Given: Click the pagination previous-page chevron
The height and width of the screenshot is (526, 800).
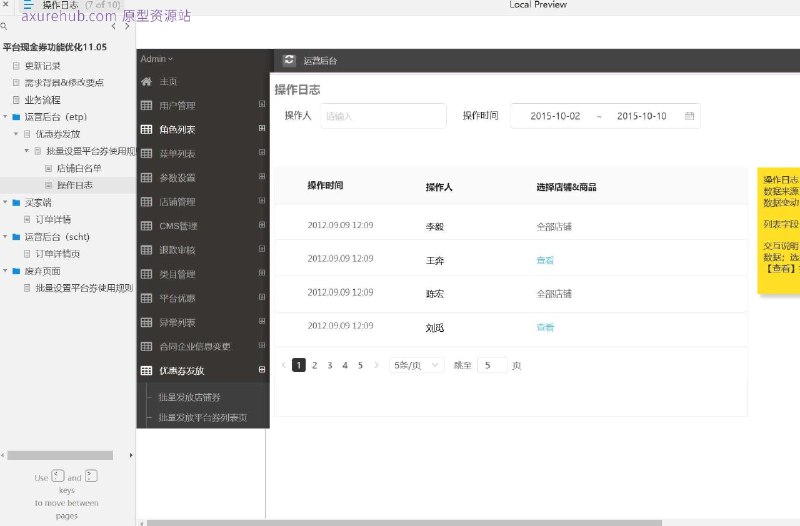Looking at the screenshot, I should coord(284,365).
